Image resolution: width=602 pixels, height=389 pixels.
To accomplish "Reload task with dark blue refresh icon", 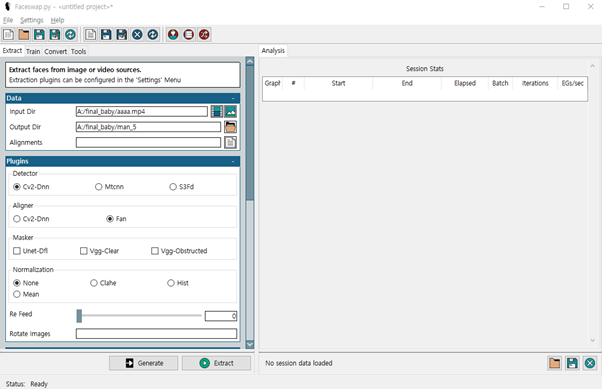I will pos(153,35).
